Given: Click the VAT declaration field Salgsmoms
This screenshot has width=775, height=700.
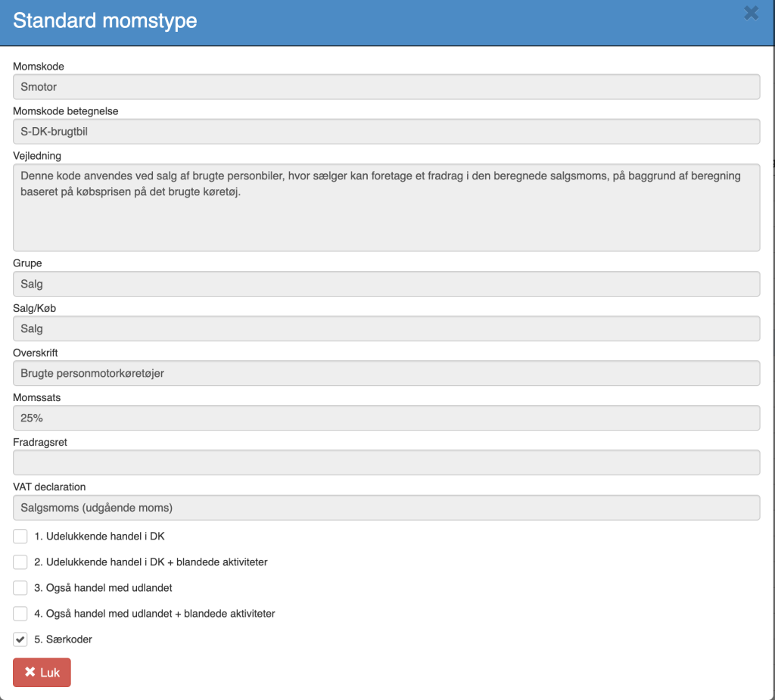Looking at the screenshot, I should tap(387, 508).
